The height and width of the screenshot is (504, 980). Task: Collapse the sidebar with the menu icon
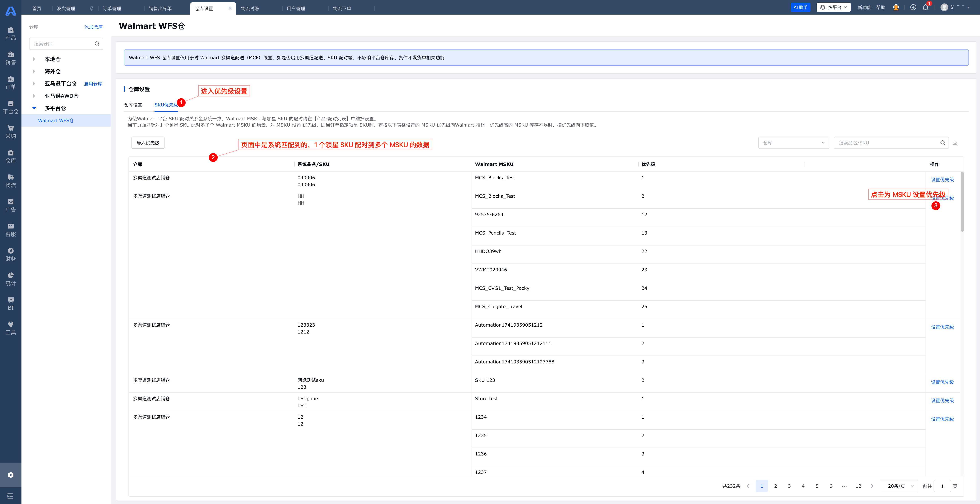[x=11, y=496]
